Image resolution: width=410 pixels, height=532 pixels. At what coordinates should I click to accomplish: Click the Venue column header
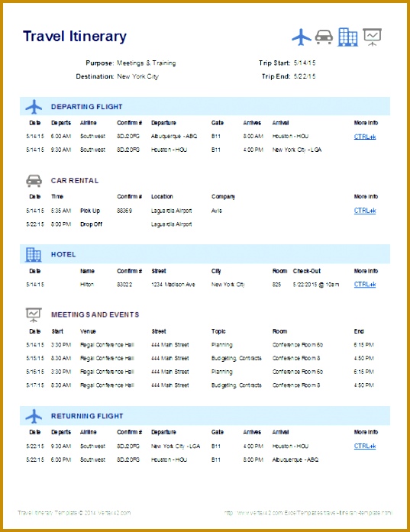(x=88, y=331)
